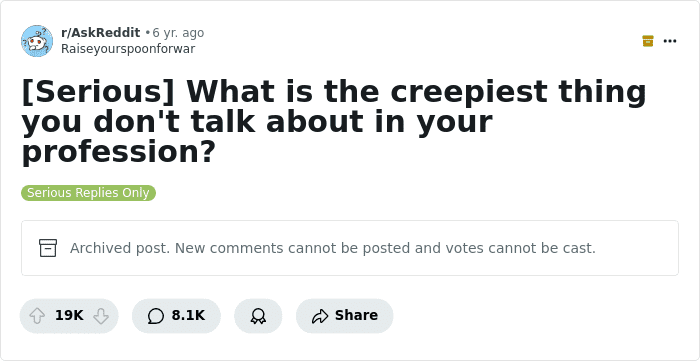Select the Serious Replies Only flair tag
The image size is (700, 361).
88,193
